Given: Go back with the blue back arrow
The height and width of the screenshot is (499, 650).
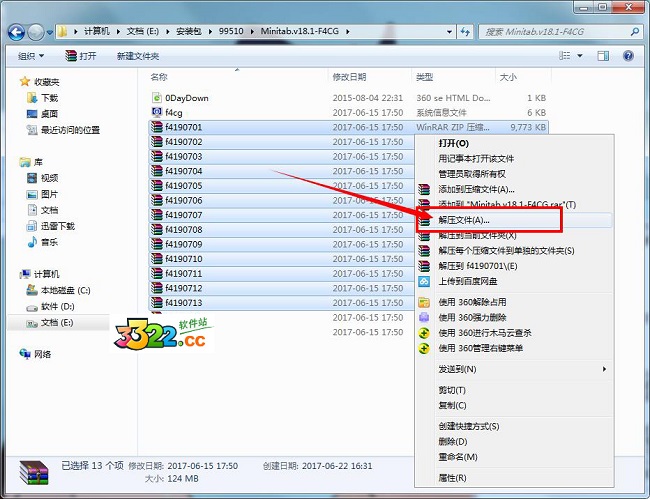Looking at the screenshot, I should (16, 32).
